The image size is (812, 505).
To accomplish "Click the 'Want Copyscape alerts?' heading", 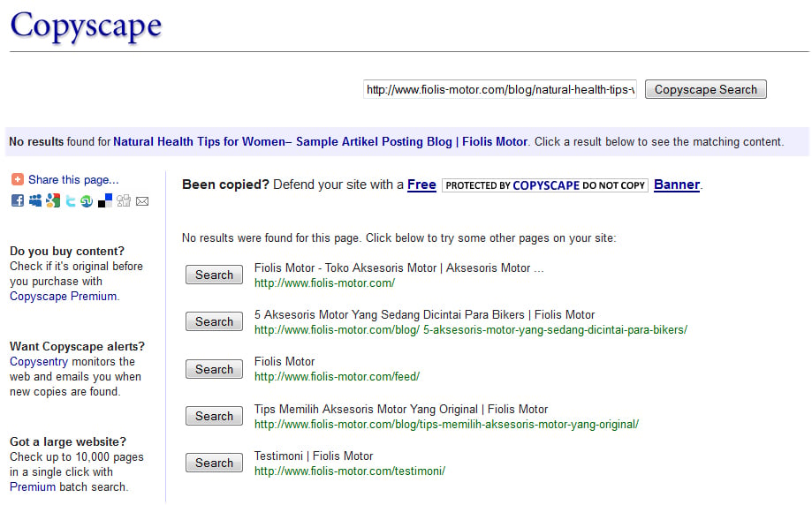I will pos(77,346).
